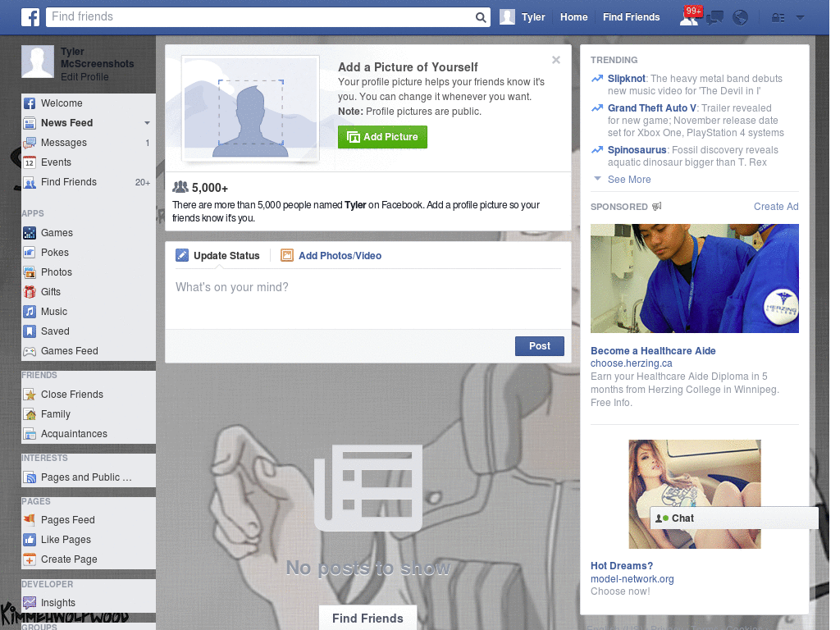The image size is (840, 630).
Task: Open friend requests icon with 99+ badge
Action: pos(690,17)
